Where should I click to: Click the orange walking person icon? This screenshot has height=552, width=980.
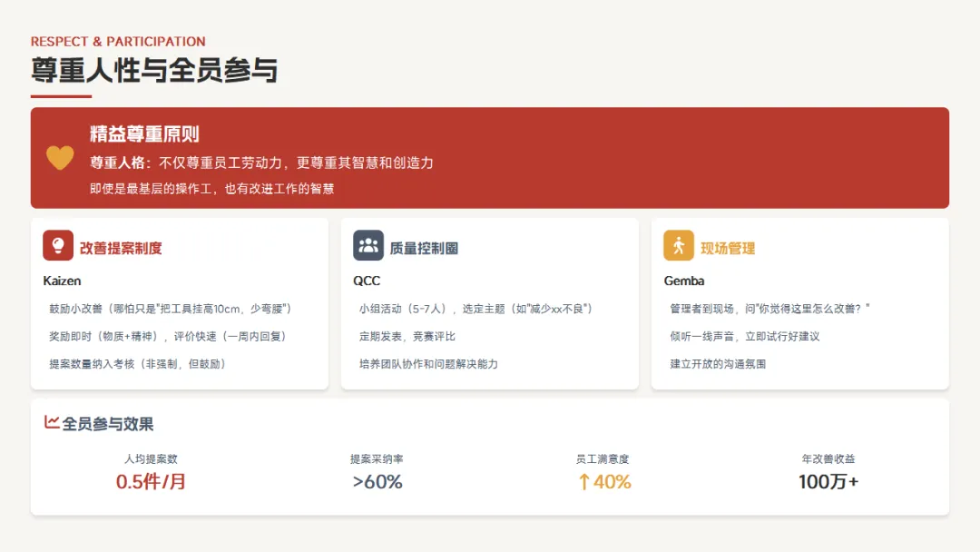pyautogui.click(x=679, y=245)
